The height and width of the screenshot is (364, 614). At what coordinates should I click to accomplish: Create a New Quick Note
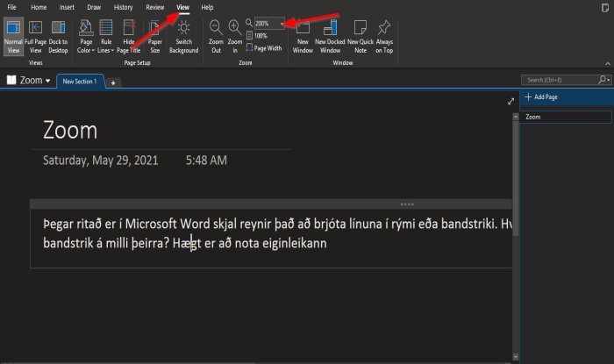[x=361, y=35]
